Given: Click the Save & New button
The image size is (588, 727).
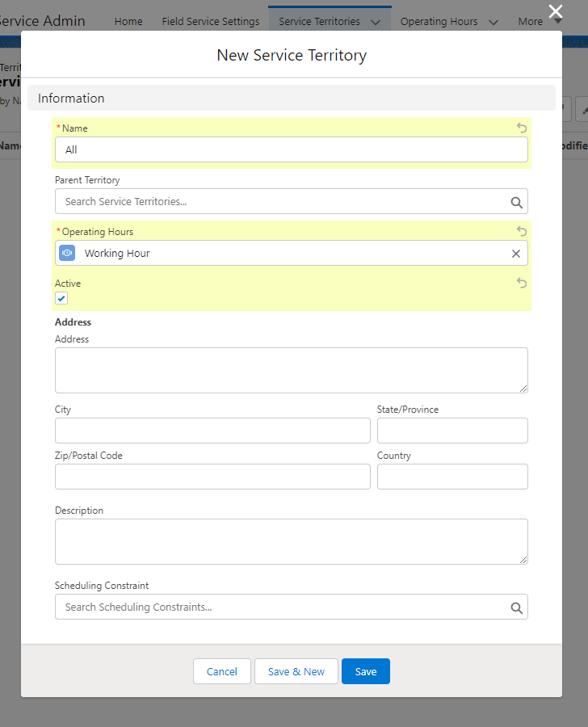Looking at the screenshot, I should [x=296, y=671].
